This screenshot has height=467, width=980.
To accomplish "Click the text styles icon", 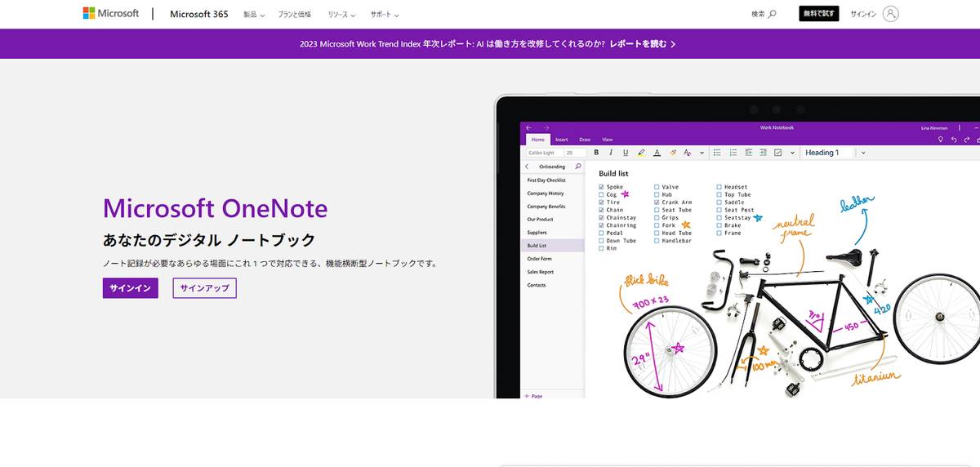I will (x=688, y=153).
